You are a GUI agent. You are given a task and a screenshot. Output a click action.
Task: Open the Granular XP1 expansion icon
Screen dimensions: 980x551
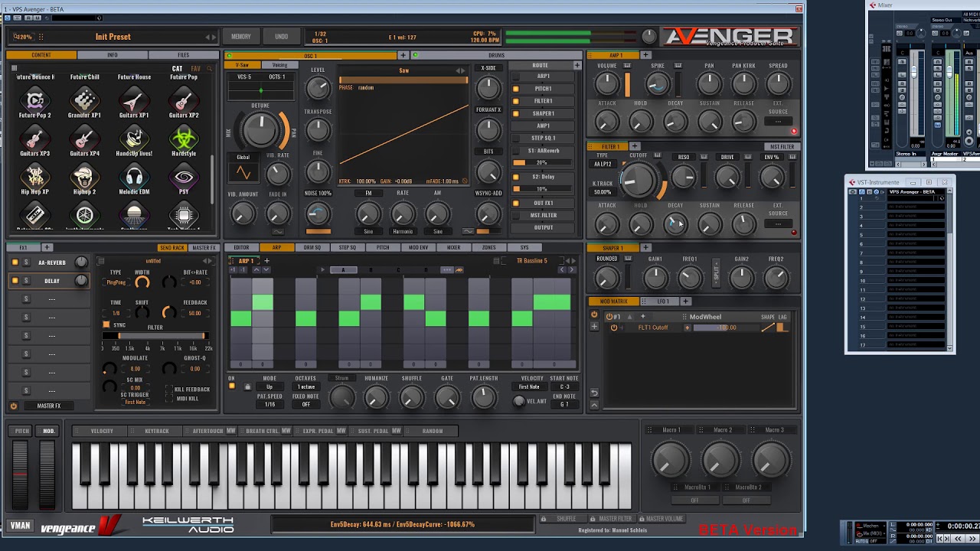coord(84,99)
